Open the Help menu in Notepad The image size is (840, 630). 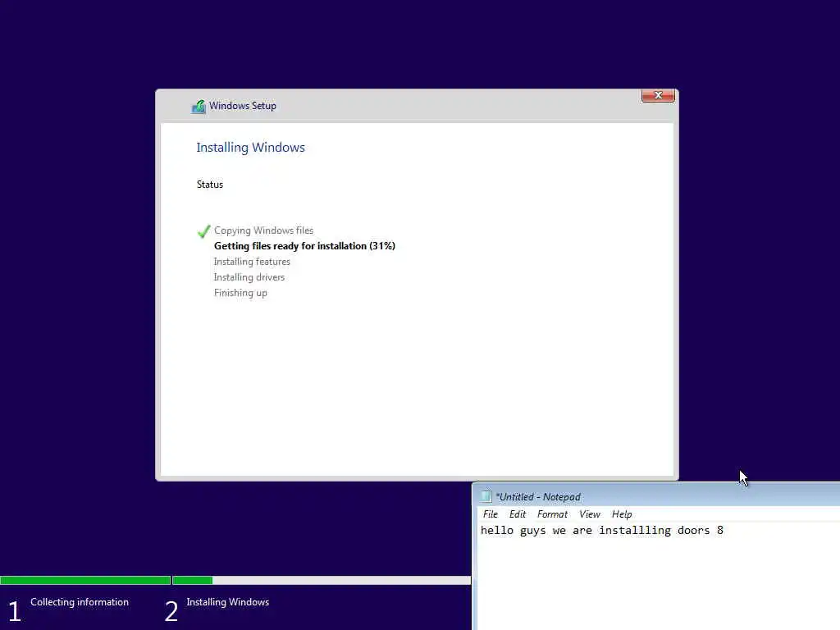622,514
